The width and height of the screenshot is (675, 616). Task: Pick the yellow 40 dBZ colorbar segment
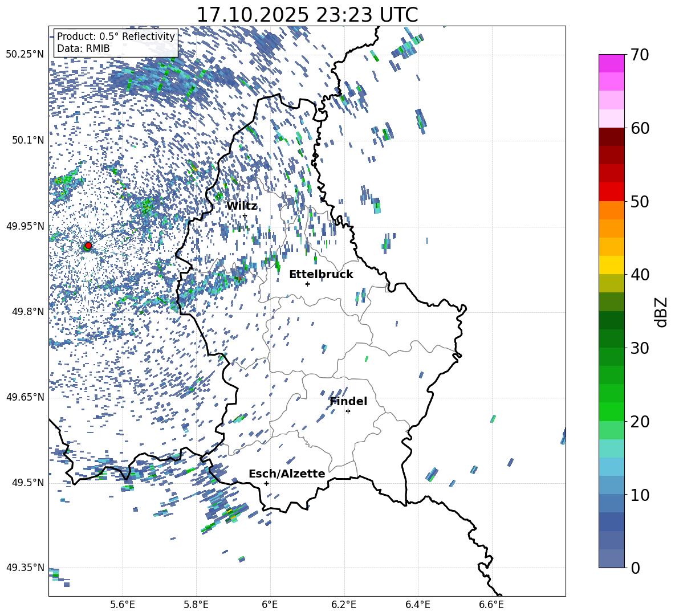(611, 264)
